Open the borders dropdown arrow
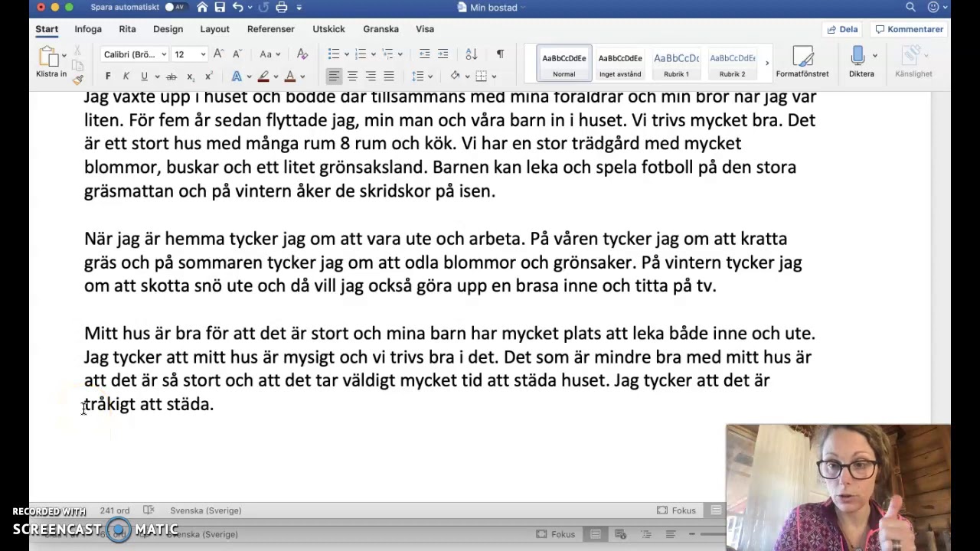Image resolution: width=980 pixels, height=551 pixels. [494, 77]
